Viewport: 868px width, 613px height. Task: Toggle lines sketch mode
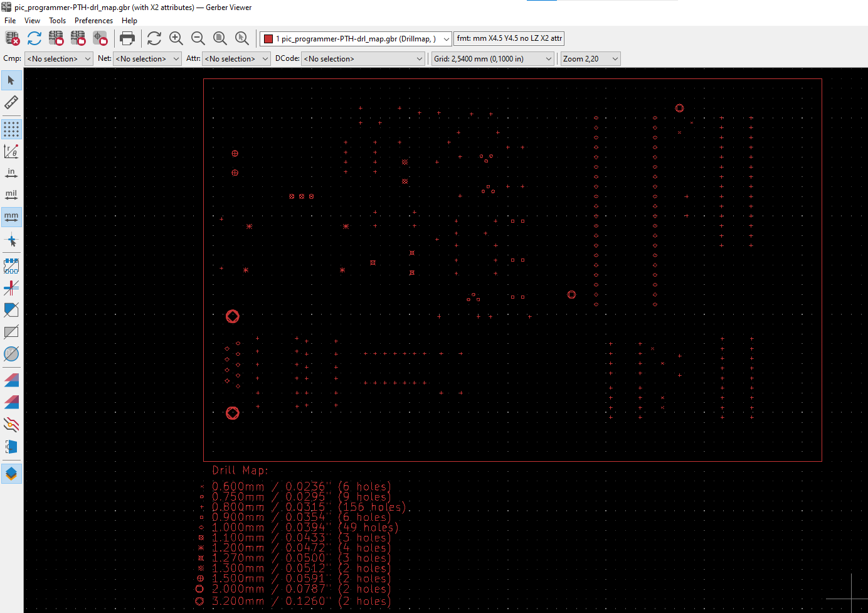[x=11, y=288]
